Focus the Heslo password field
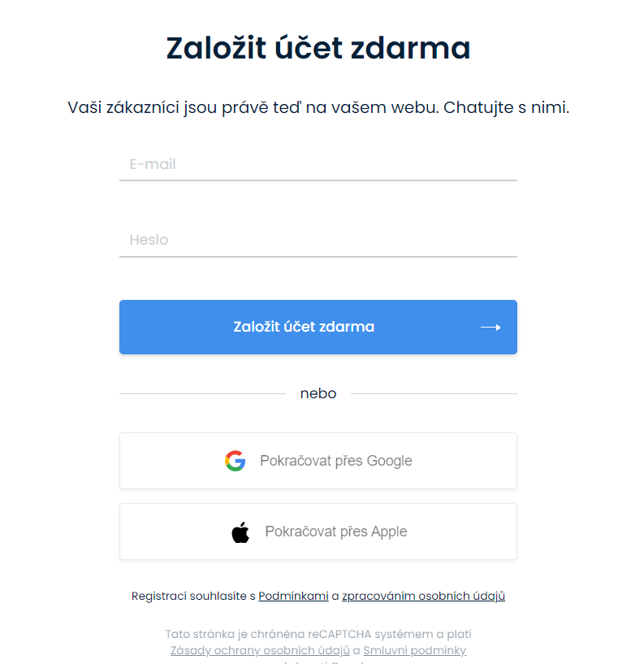 [318, 240]
